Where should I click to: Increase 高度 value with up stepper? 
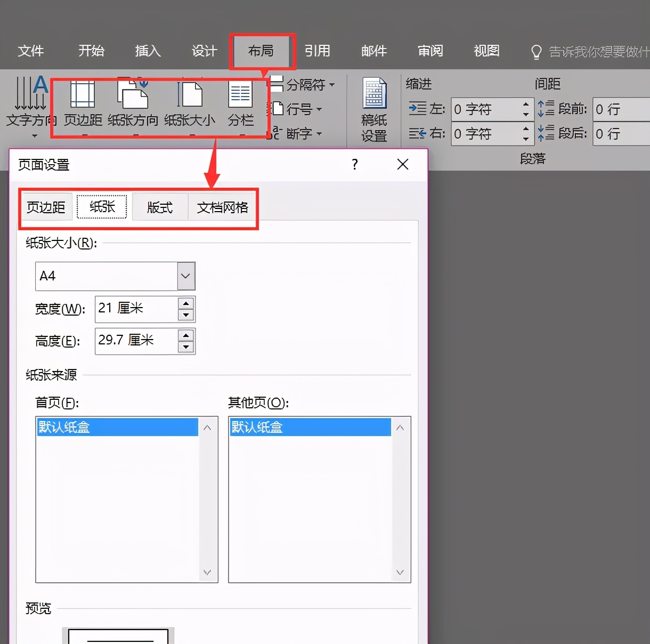point(185,335)
